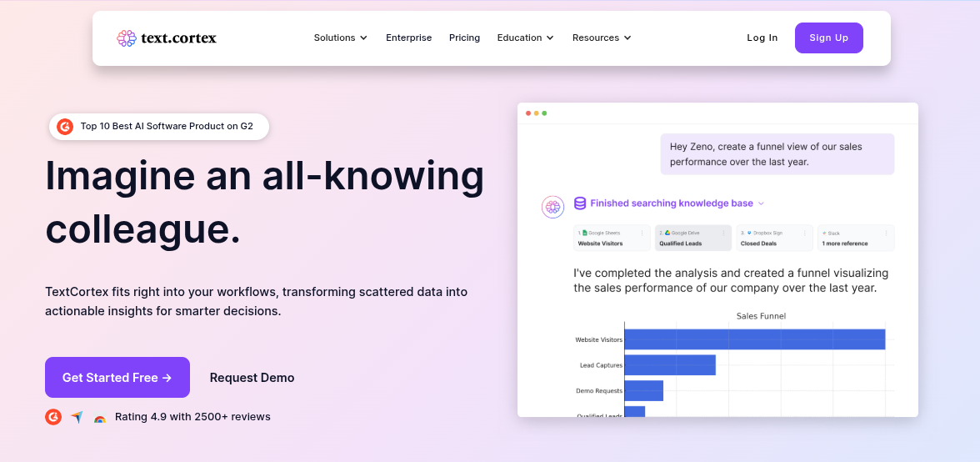Image resolution: width=980 pixels, height=462 pixels.
Task: Click the Demo Requests bar in the chart
Action: click(x=643, y=391)
